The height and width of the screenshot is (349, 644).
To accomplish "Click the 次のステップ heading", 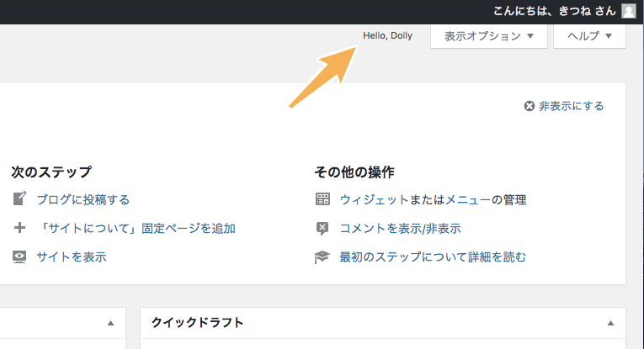I will 51,172.
